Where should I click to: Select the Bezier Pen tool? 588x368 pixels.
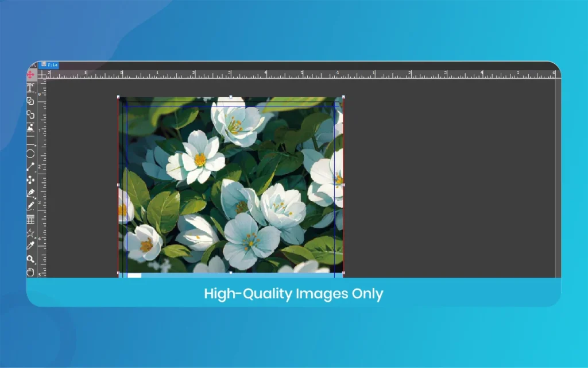click(x=31, y=193)
